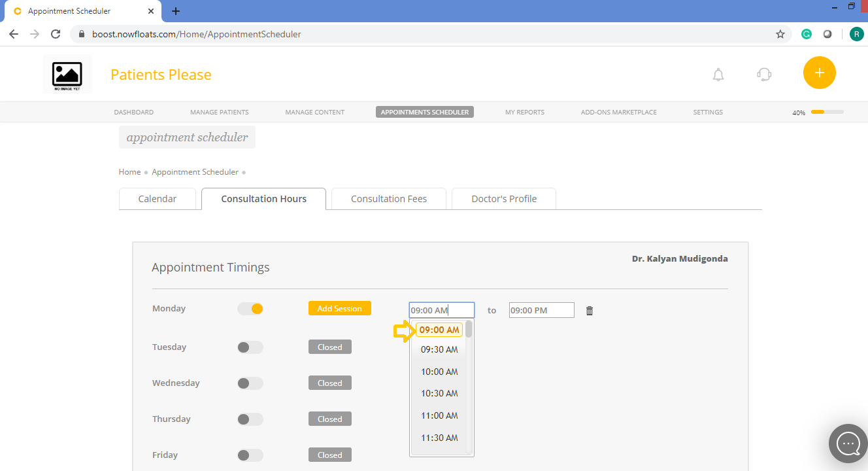Click the Dr. Kalyan Mudigonda name
Screen dimensions: 868x471
pos(680,258)
